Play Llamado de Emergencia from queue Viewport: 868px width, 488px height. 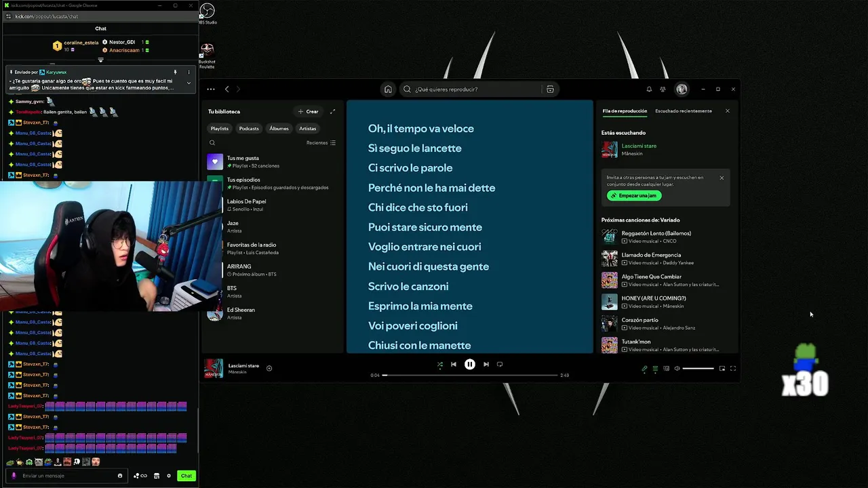point(666,258)
